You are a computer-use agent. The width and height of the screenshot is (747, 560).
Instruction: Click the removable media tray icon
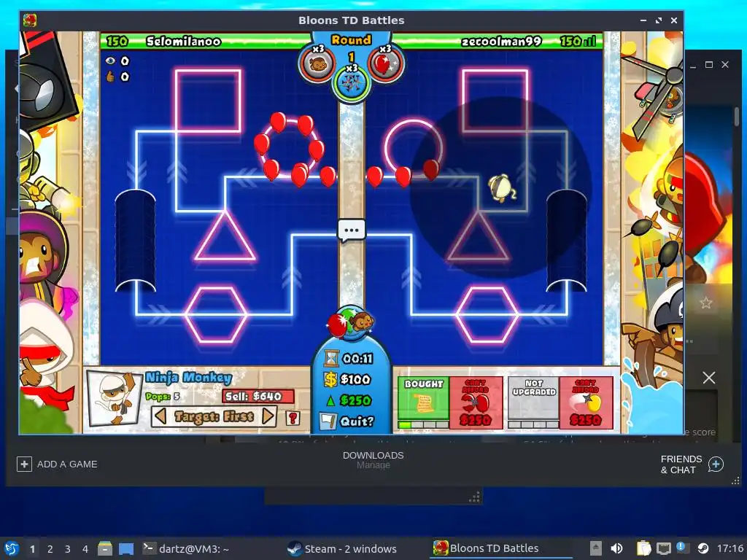tap(596, 548)
